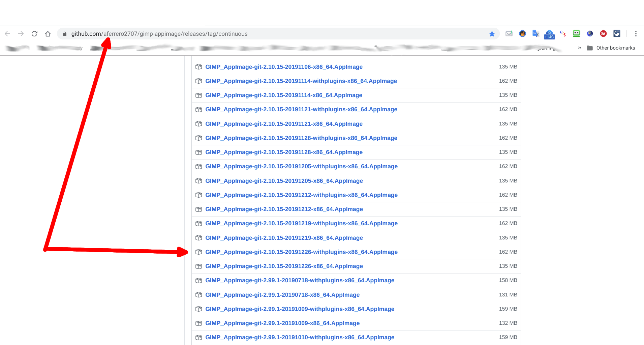Download GIMP 2.10.15-20191128-x86_64 AppImage
The width and height of the screenshot is (644, 345).
pyautogui.click(x=284, y=152)
